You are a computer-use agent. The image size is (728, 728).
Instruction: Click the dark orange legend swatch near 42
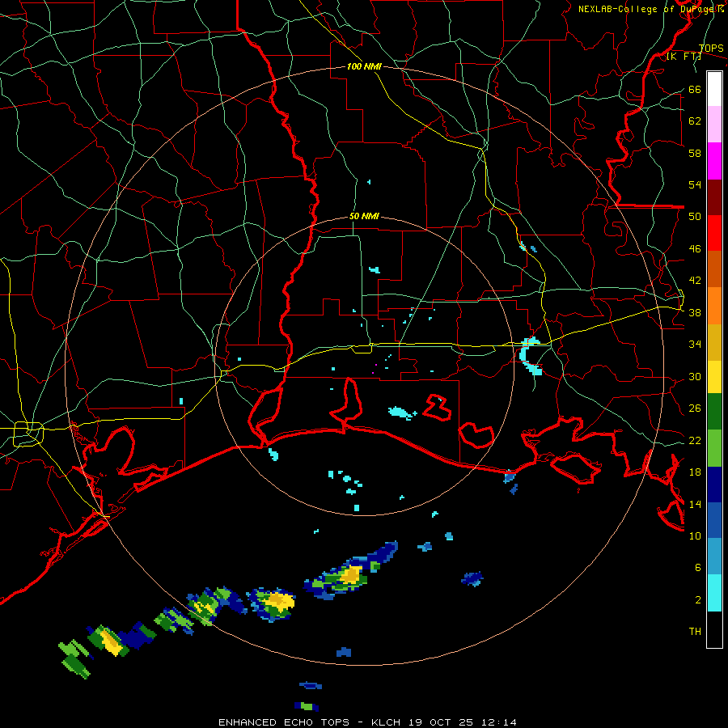point(714,269)
